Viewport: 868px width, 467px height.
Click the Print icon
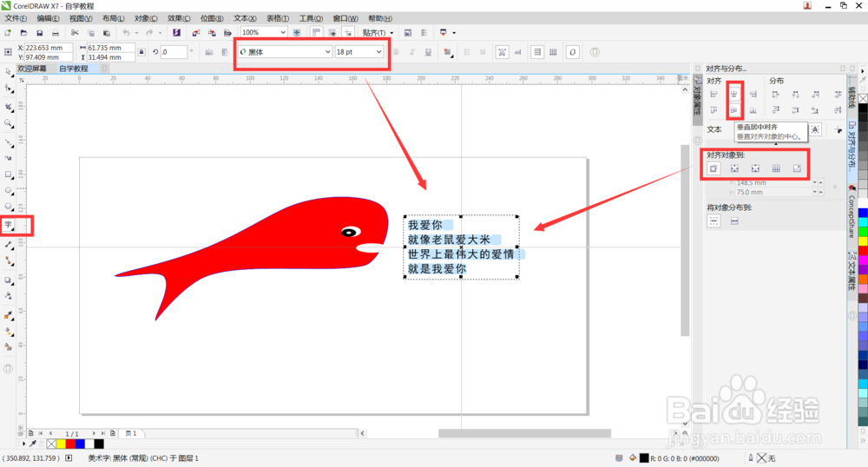[x=56, y=33]
